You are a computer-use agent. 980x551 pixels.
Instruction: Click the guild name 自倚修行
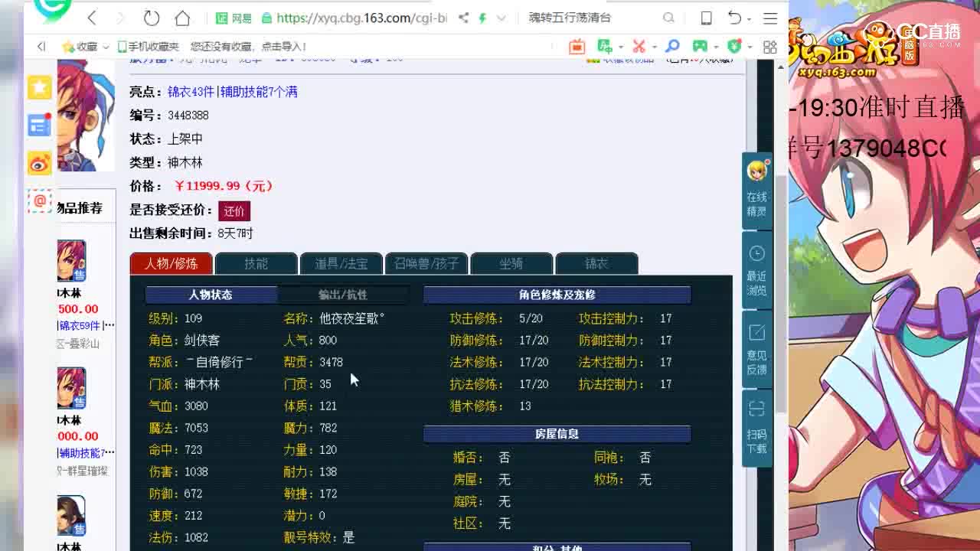[219, 362]
